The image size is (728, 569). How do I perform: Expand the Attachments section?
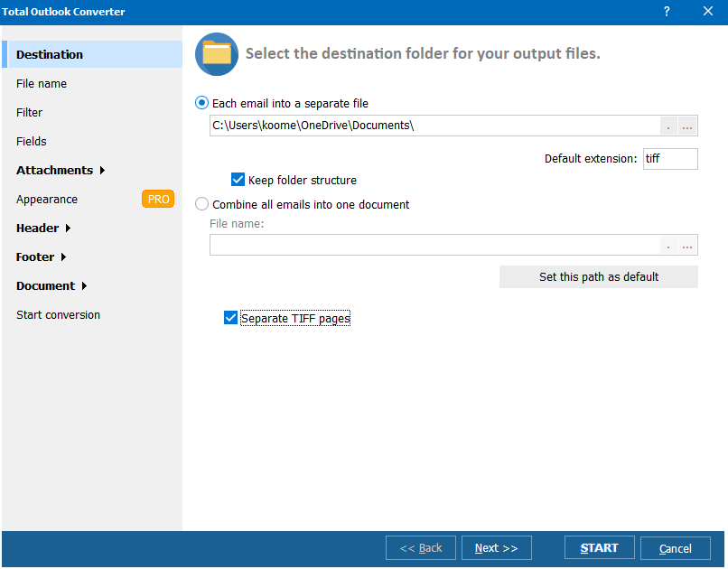pos(54,170)
